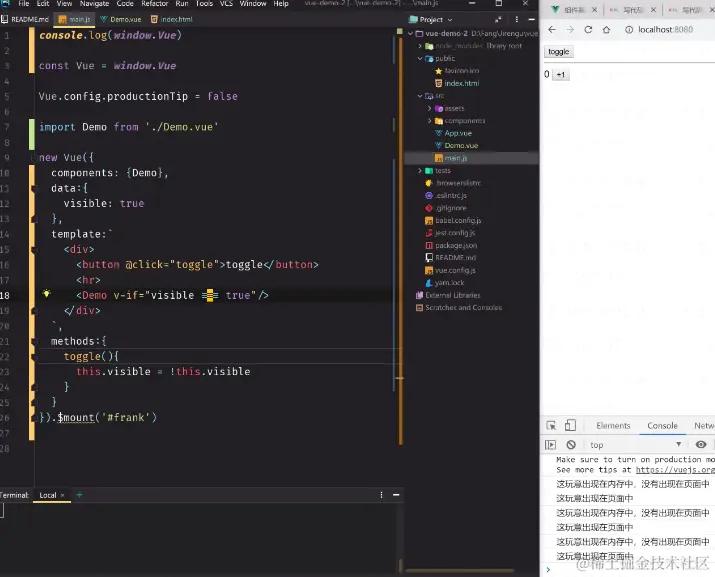This screenshot has height=577, width=715.
Task: Clear the console output
Action: (x=571, y=445)
